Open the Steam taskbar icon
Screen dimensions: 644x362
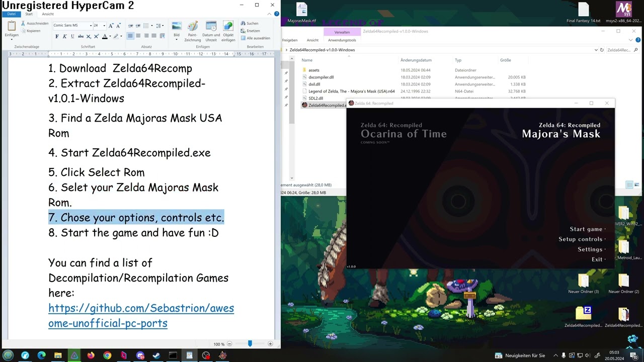pyautogui.click(x=156, y=355)
